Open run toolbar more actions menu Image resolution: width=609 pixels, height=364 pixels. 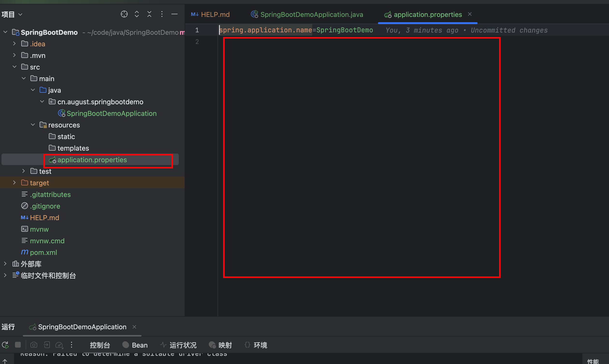[x=72, y=345]
